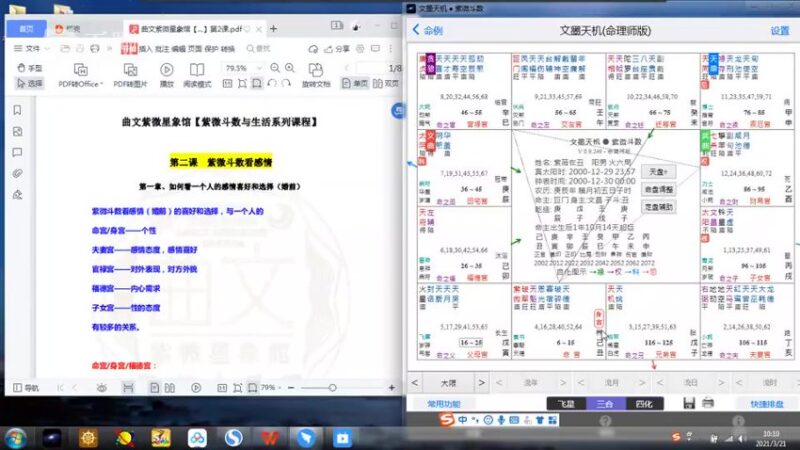Open bookmarks panel in PDF sidebar
This screenshot has height=450, width=800.
(17, 110)
